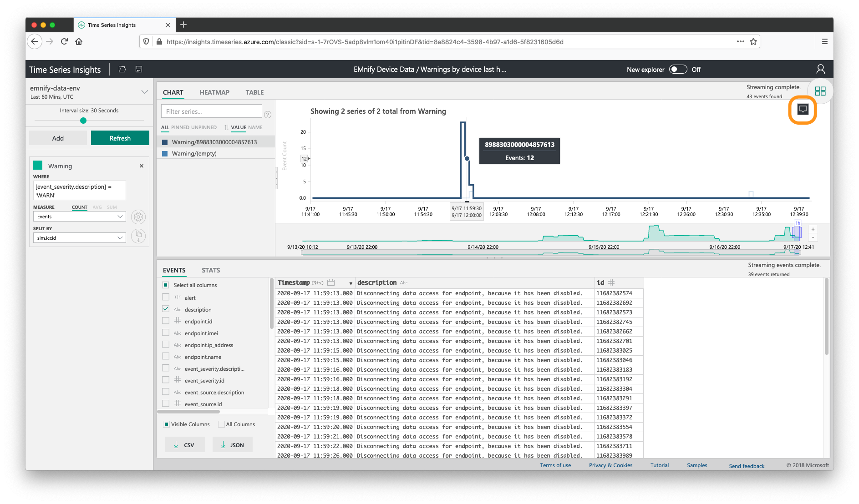Uncheck the description column checkbox
Viewport: 859px width, 504px height.
tap(166, 309)
